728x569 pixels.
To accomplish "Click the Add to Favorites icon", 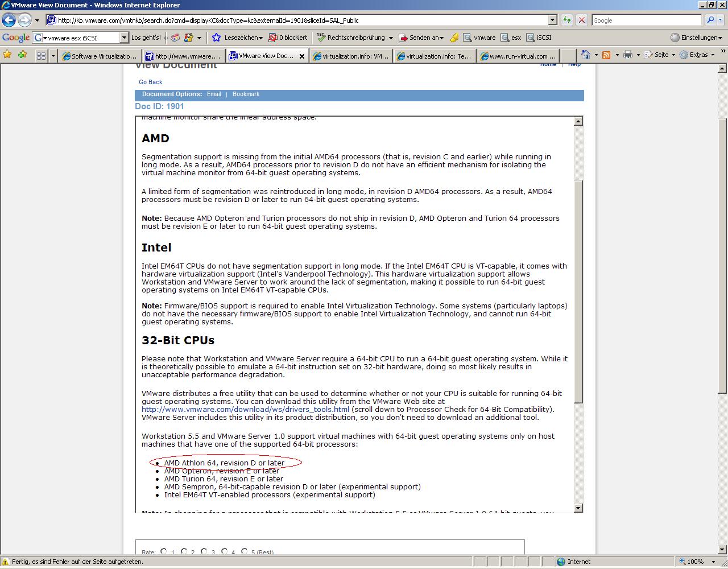I will (22, 55).
